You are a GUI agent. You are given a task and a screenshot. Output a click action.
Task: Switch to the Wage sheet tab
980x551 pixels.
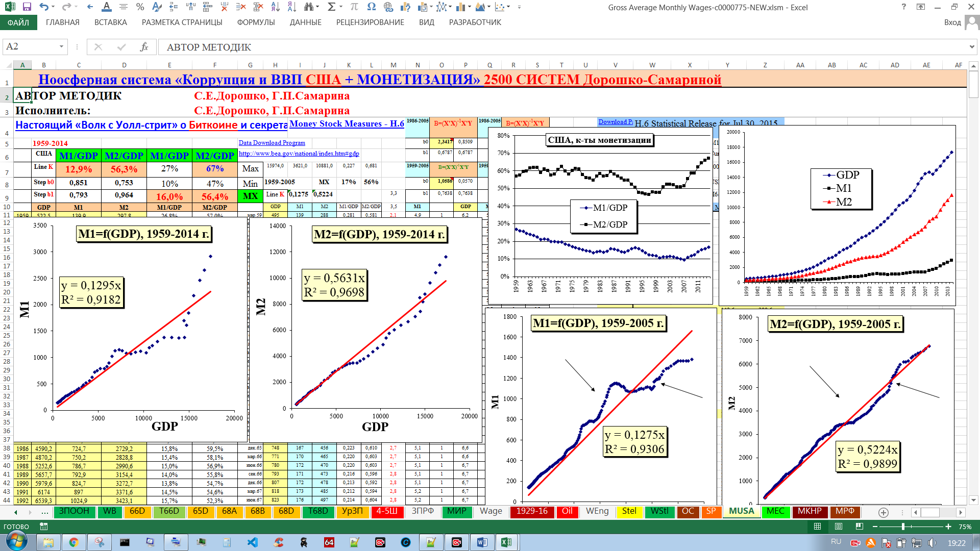[491, 511]
